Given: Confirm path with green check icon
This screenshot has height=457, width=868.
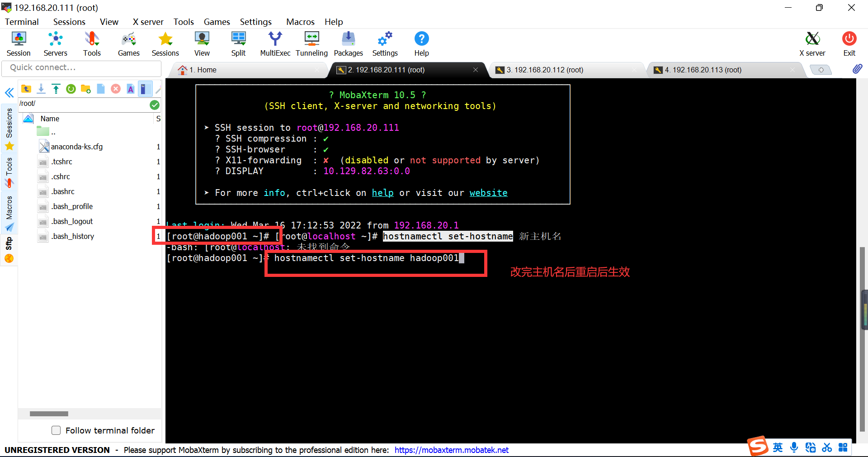Looking at the screenshot, I should pyautogui.click(x=155, y=105).
